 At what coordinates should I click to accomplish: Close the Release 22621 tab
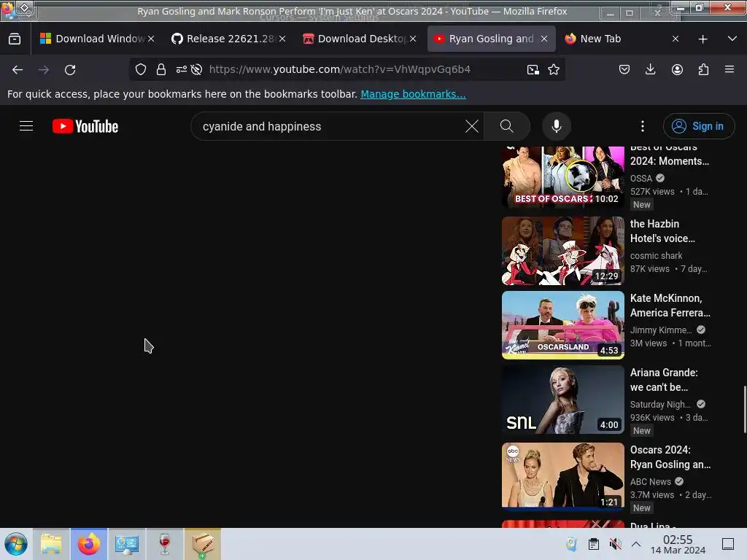pyautogui.click(x=282, y=39)
